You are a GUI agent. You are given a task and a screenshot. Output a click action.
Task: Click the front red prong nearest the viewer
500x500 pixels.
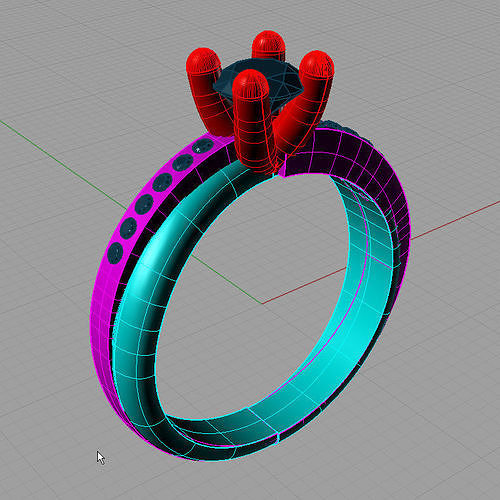pyautogui.click(x=252, y=120)
